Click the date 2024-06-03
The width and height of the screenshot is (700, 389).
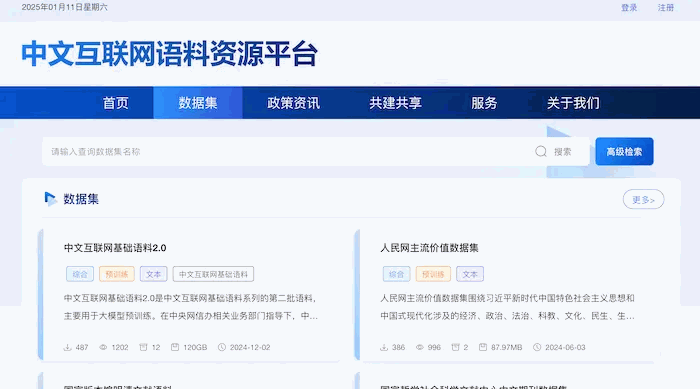565,347
